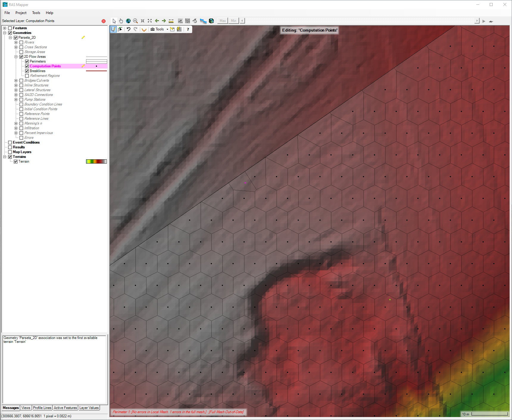This screenshot has height=420, width=512.
Task: Select the Pan hand tool
Action: click(x=121, y=21)
